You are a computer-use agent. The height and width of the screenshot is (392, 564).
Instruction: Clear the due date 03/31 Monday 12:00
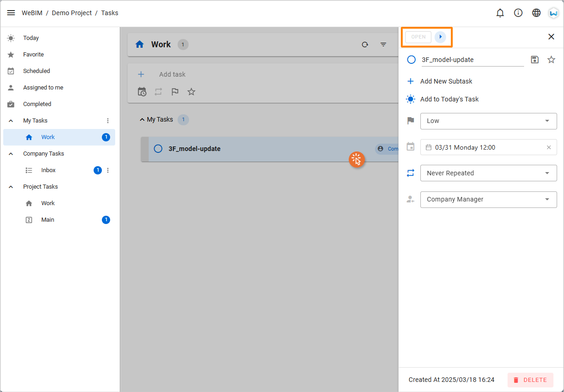[549, 147]
